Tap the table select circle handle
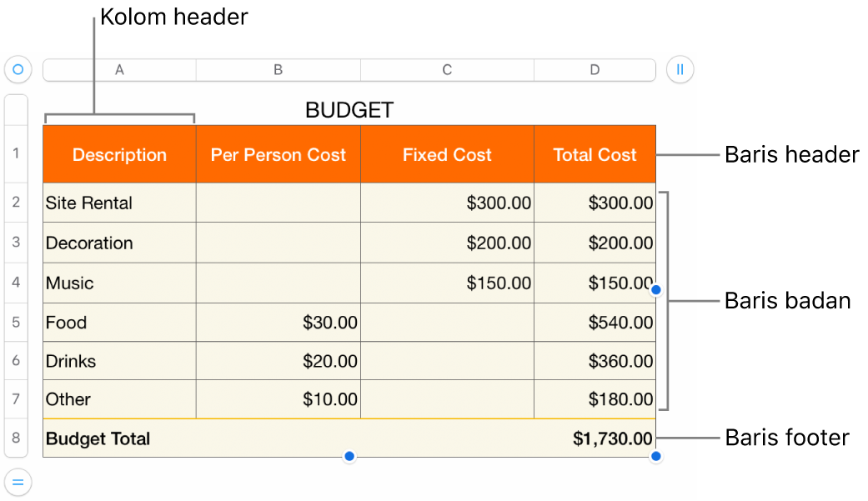This screenshot has width=868, height=501. 18,70
